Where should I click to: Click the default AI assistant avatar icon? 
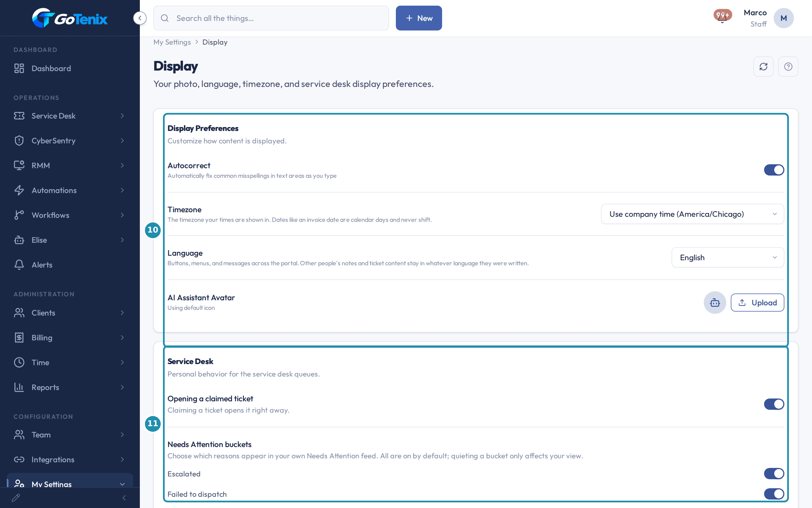[x=715, y=302]
